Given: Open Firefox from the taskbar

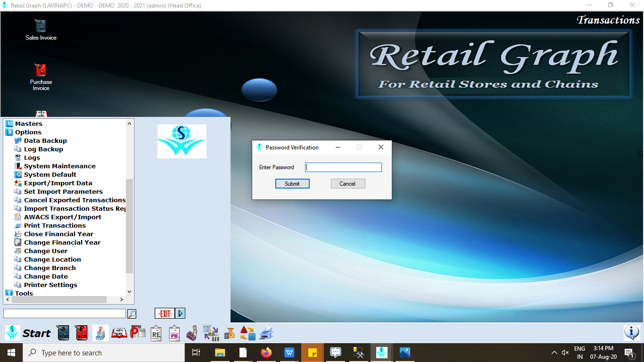Looking at the screenshot, I should pyautogui.click(x=266, y=353).
